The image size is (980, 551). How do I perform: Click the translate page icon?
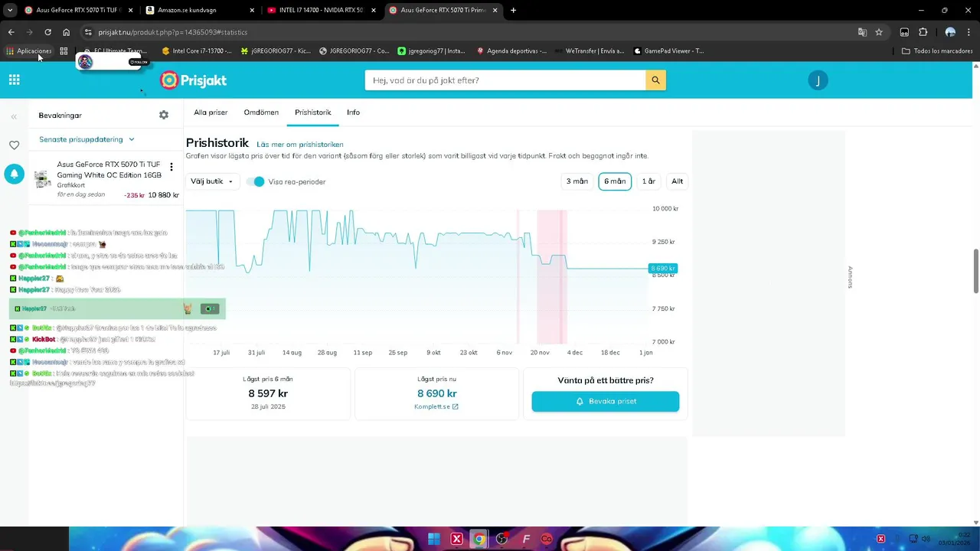[x=862, y=32]
